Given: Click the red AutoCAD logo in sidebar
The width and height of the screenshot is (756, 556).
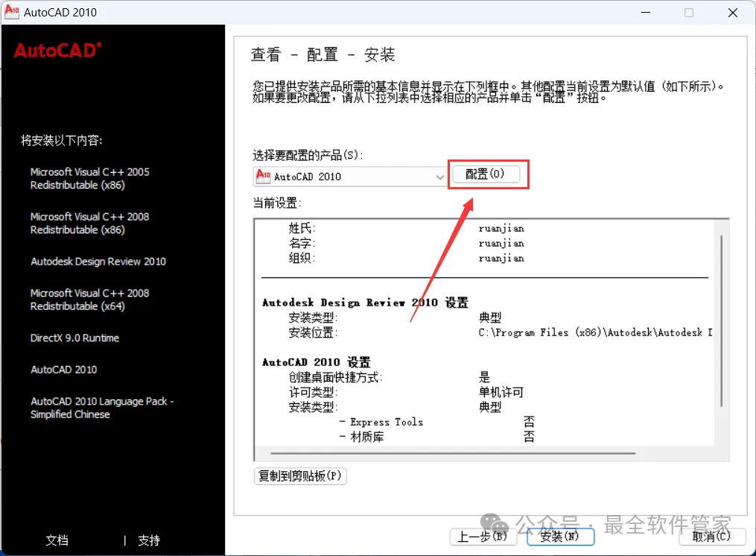Looking at the screenshot, I should 57,50.
